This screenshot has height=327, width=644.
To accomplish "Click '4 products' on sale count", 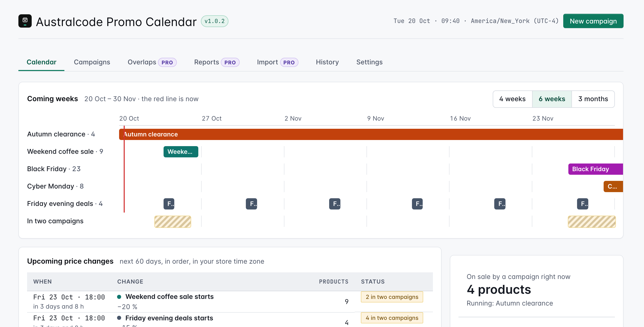I will [x=499, y=290].
